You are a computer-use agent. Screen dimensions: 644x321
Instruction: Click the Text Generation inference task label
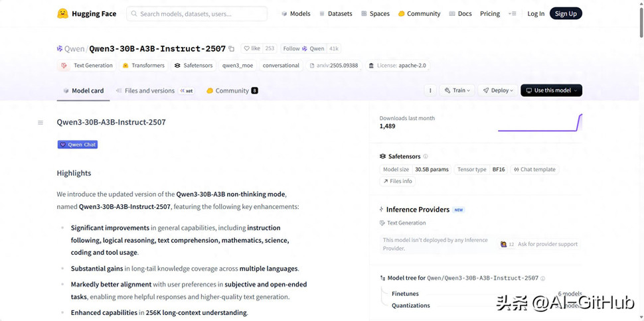pyautogui.click(x=406, y=223)
